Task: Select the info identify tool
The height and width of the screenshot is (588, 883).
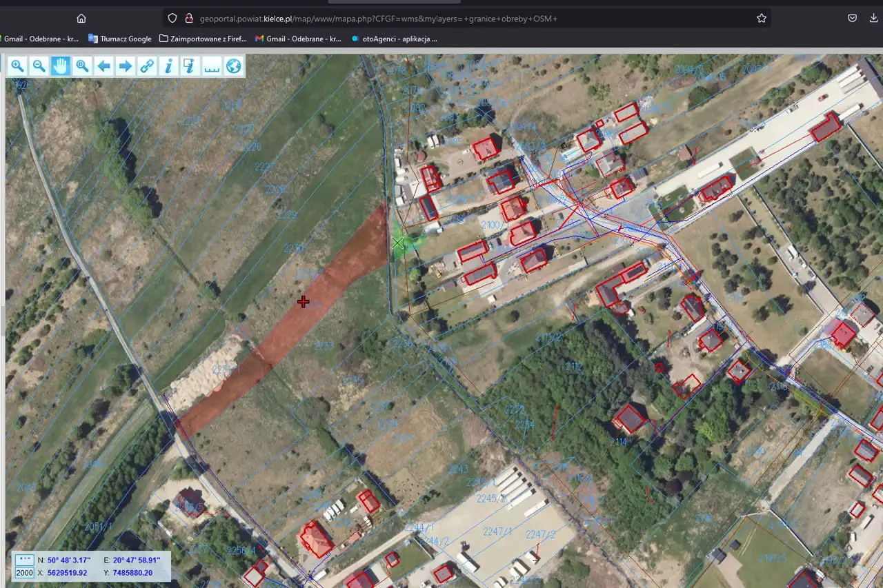Action: click(x=168, y=66)
